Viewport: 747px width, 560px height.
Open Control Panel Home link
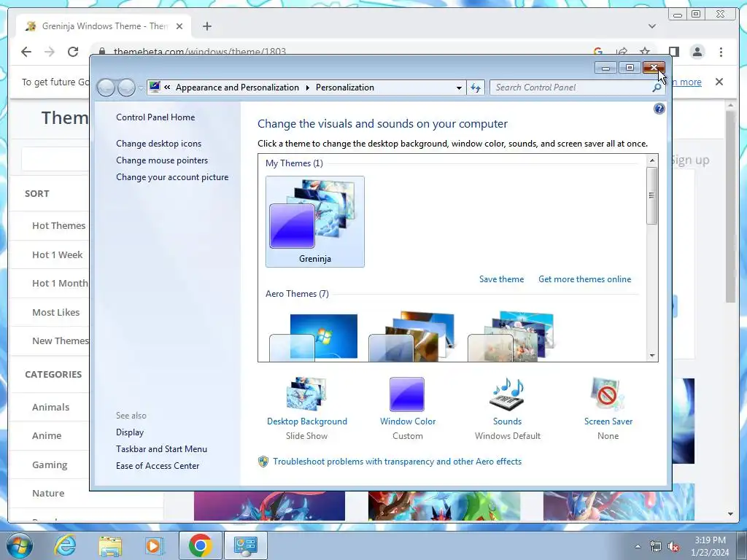(x=155, y=117)
